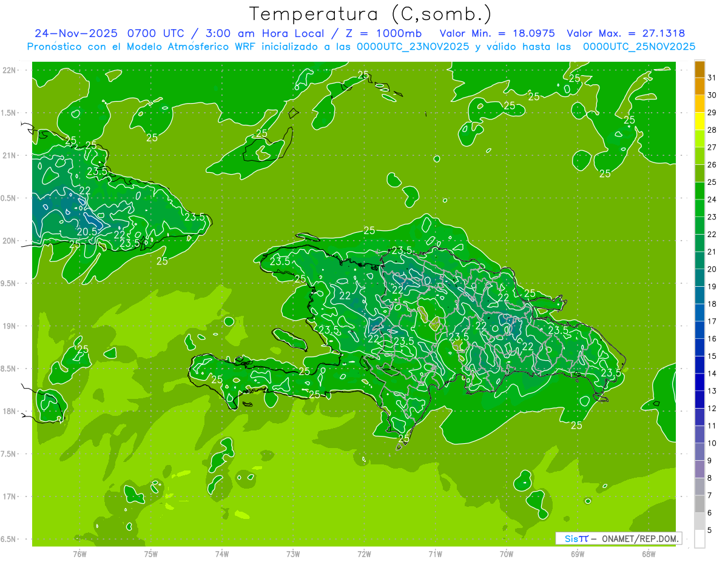This screenshot has width=728, height=562.
Task: Click the dark orange top color scale segment
Action: click(699, 69)
